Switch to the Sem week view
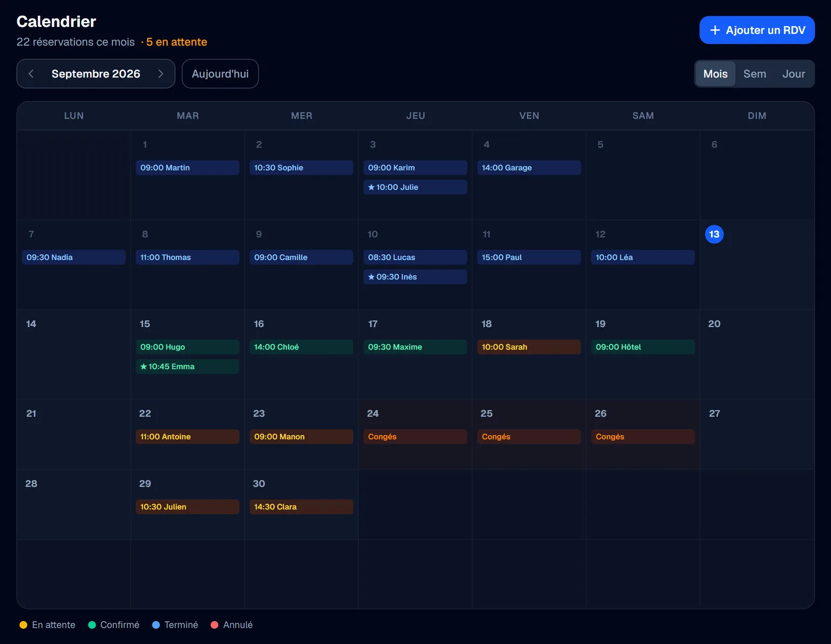 coord(755,74)
